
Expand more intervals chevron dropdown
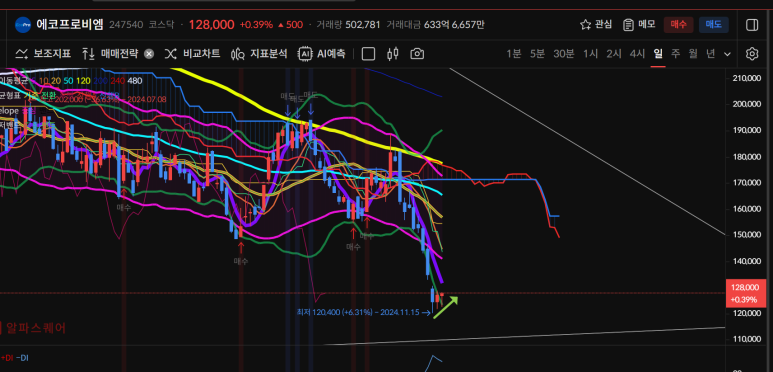pos(728,54)
